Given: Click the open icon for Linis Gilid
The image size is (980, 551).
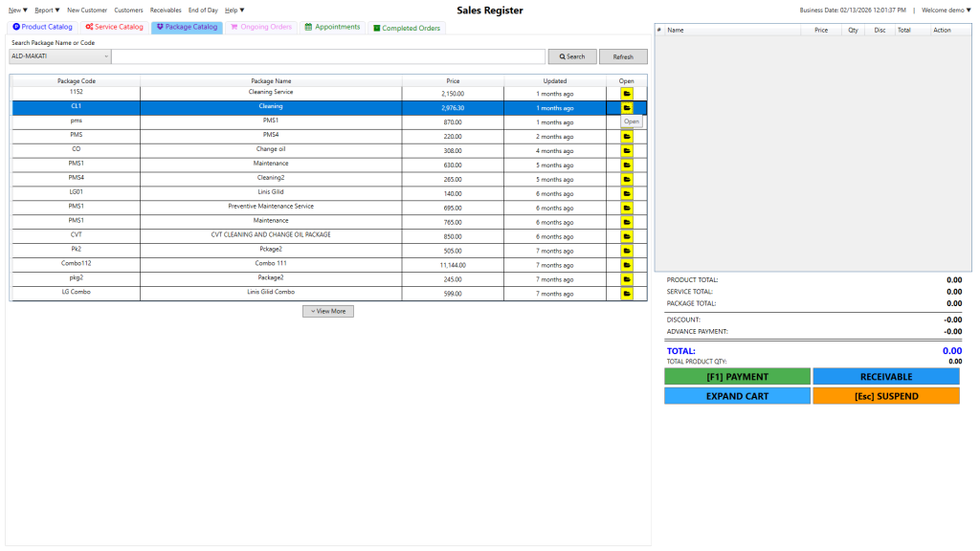Looking at the screenshot, I should pos(627,193).
